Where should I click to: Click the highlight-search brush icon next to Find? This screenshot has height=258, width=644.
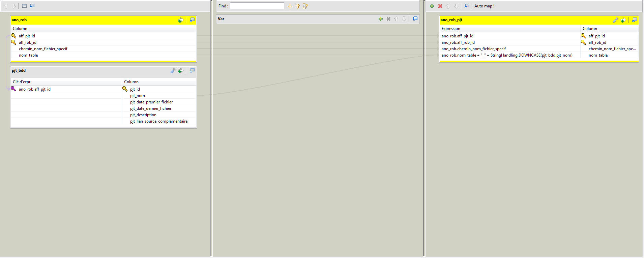[305, 6]
